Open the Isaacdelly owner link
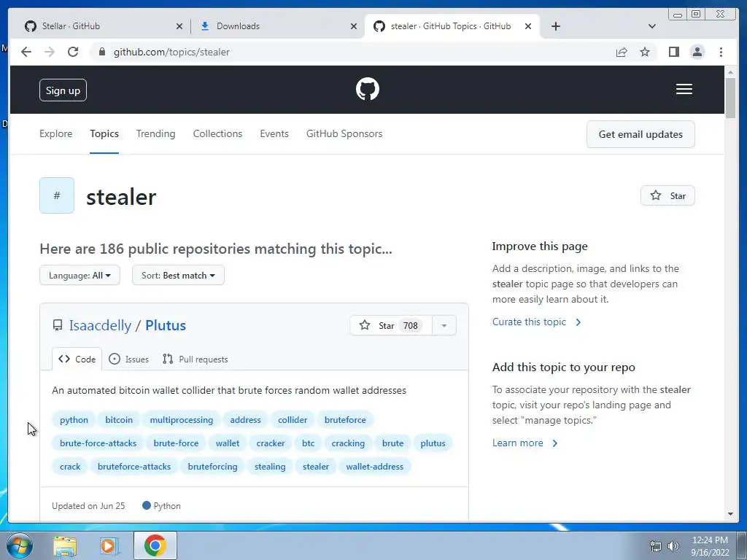The height and width of the screenshot is (560, 747). [x=100, y=325]
